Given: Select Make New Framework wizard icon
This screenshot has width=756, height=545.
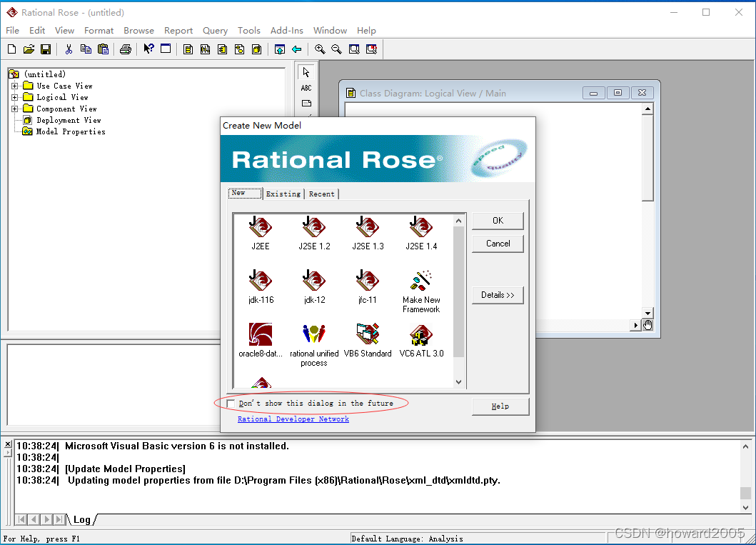Looking at the screenshot, I should coord(421,292).
